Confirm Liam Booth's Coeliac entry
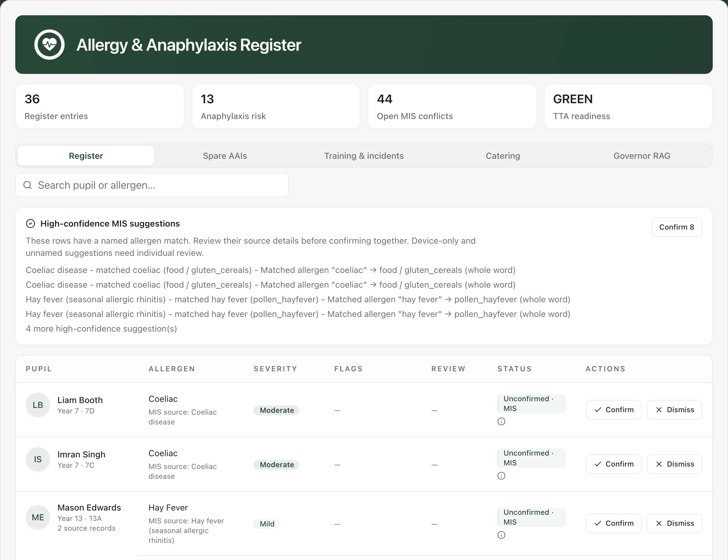The height and width of the screenshot is (560, 728). (x=614, y=410)
